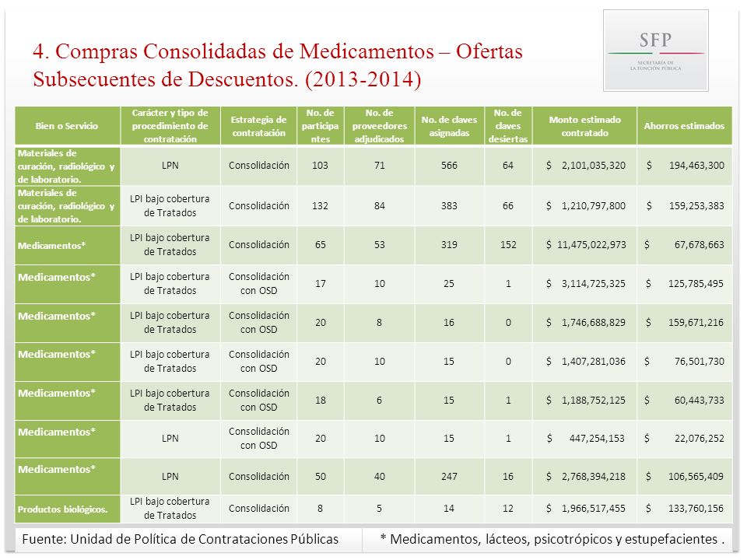Click the participants cell with value 50
Screen dimensions: 747x560
coord(320,477)
